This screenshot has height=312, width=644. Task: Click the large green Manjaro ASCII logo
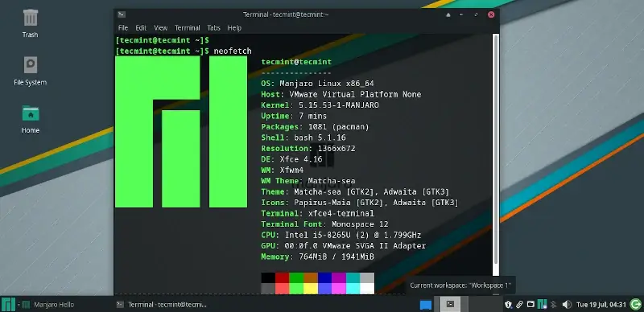pyautogui.click(x=181, y=132)
